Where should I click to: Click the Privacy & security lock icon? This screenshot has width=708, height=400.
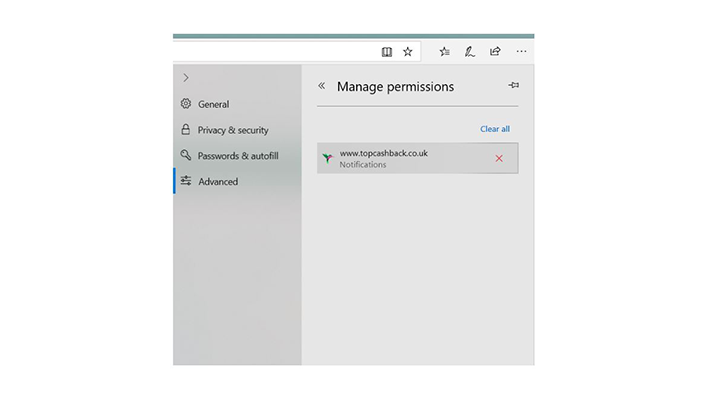pyautogui.click(x=186, y=130)
